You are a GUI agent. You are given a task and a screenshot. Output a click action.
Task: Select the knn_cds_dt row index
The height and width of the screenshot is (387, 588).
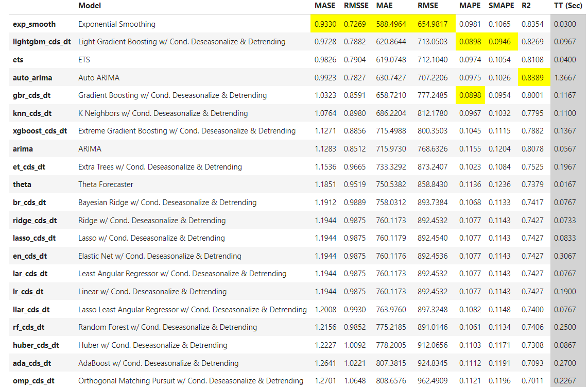click(x=32, y=113)
